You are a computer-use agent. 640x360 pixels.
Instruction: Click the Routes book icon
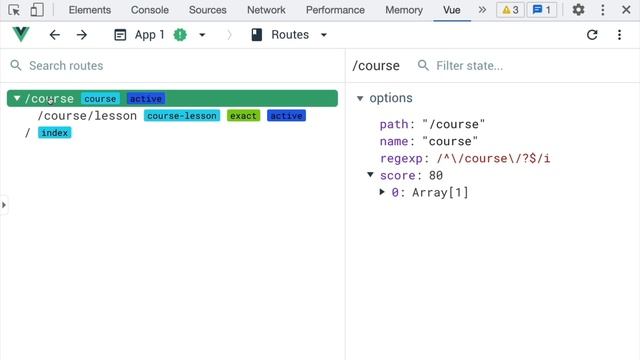tap(257, 35)
